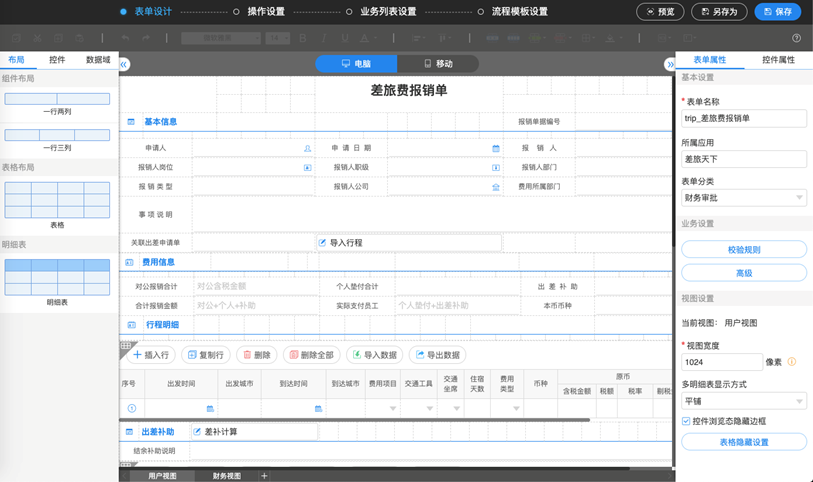Click the cut scissors icon
The image size is (813, 482).
tap(37, 38)
